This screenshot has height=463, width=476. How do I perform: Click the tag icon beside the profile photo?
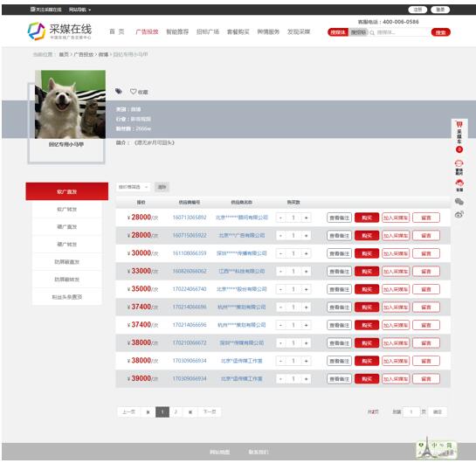(119, 91)
